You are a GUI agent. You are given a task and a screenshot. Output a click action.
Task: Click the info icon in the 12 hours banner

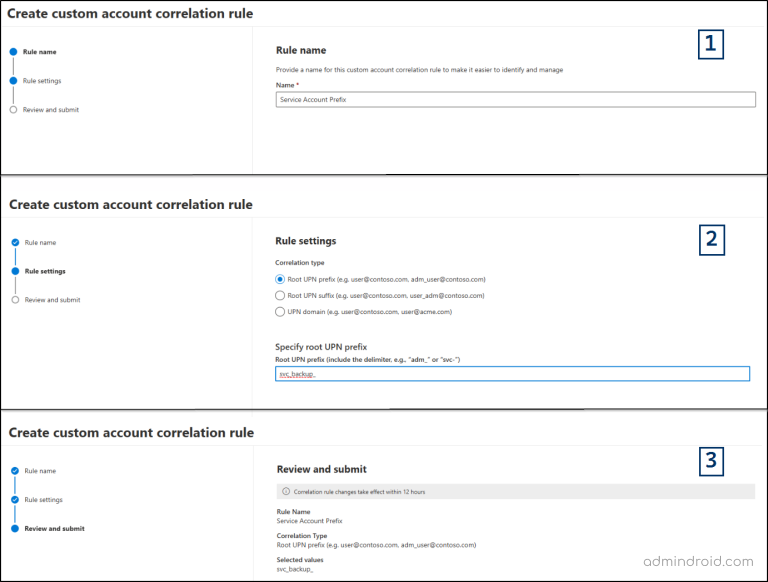286,491
